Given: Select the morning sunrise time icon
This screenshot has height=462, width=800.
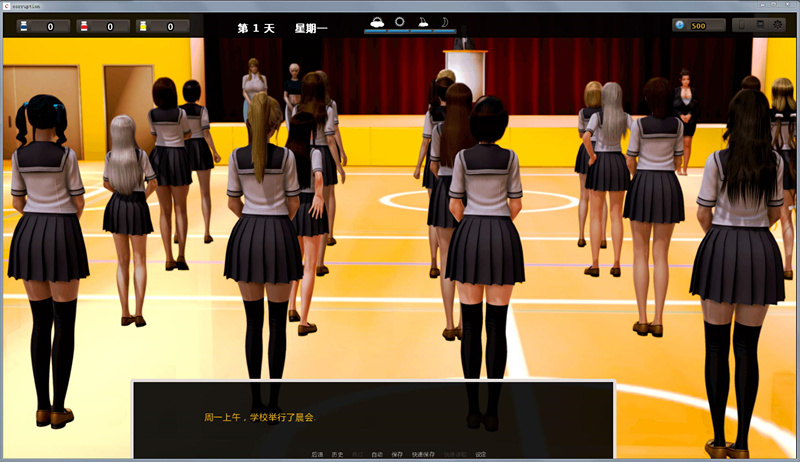Looking at the screenshot, I should pyautogui.click(x=377, y=22).
